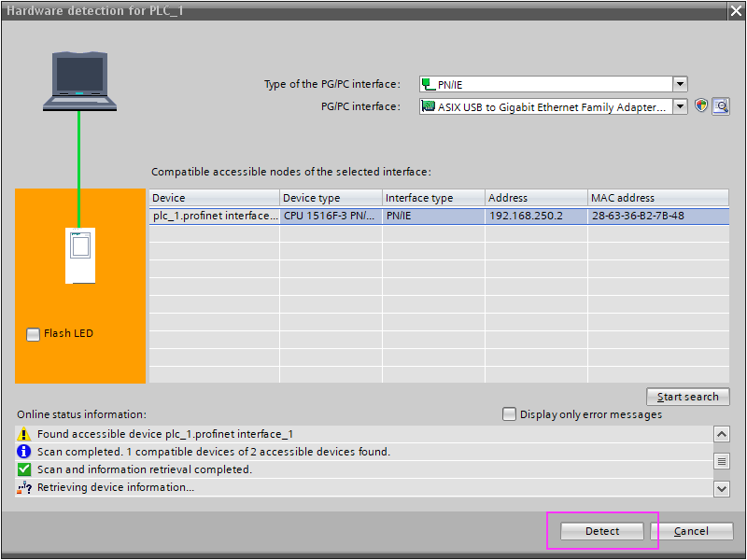747x560 pixels.
Task: Start search for accessible nodes
Action: point(687,397)
